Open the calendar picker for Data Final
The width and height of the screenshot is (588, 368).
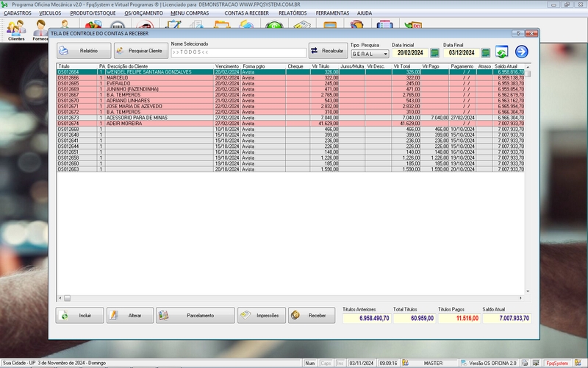click(484, 53)
